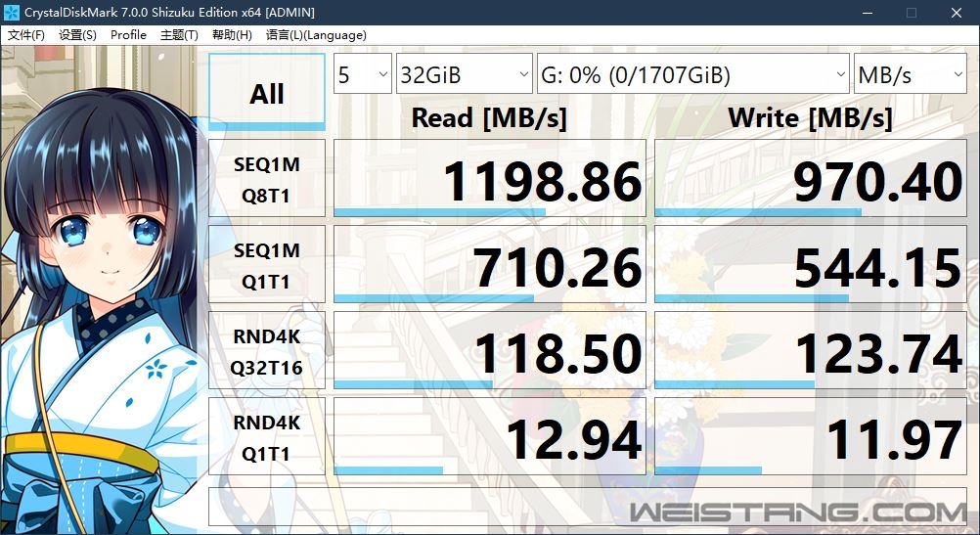Expand the G: drive selection dropdown
This screenshot has width=980, height=535.
(x=693, y=73)
